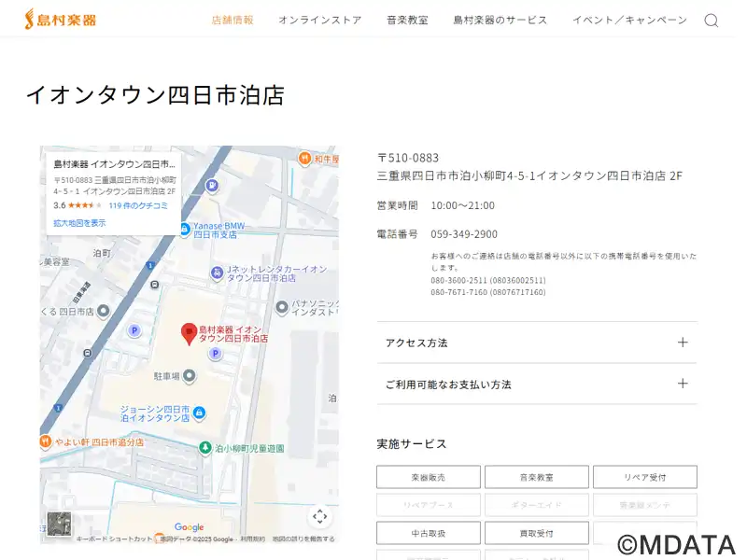The height and width of the screenshot is (560, 747).
Task: Click the bus stop icon below 泊町 label
Action: (154, 285)
